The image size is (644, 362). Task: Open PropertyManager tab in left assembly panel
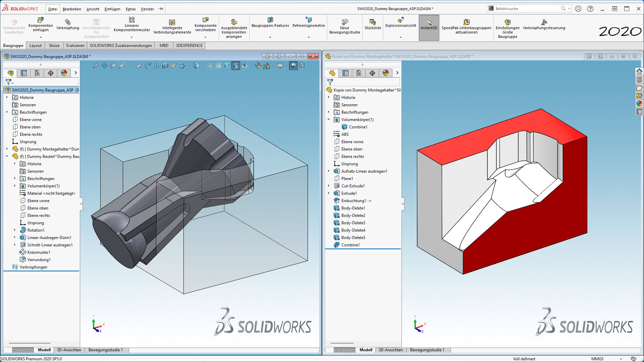pos(24,73)
